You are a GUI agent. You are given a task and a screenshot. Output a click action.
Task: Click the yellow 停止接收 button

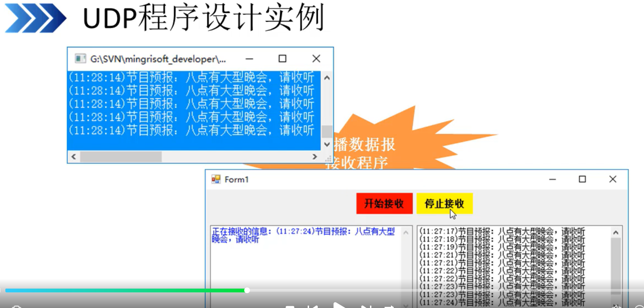(444, 203)
